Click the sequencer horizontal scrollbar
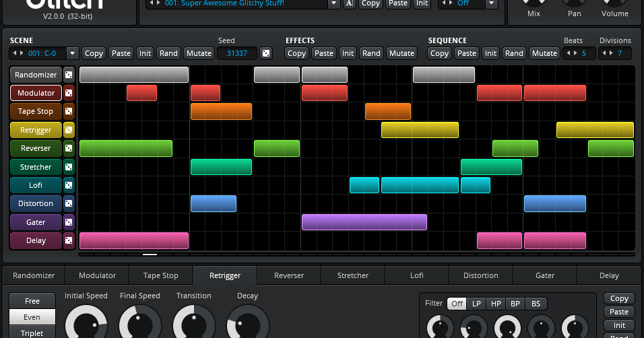 pos(356,255)
